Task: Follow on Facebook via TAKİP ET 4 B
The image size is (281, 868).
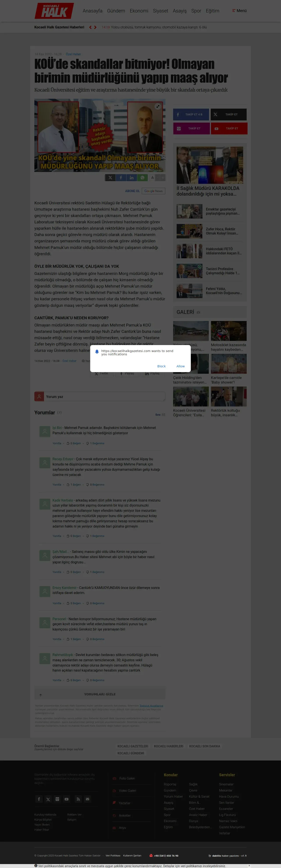Action: [x=191, y=115]
